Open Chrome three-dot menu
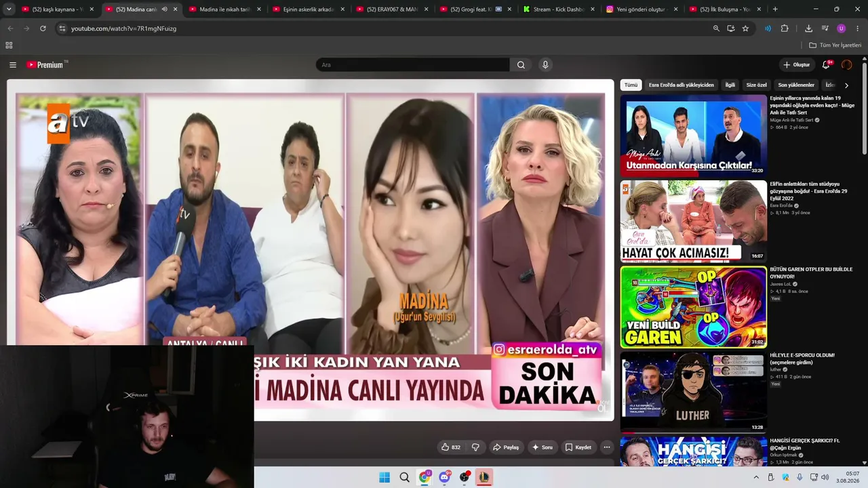Viewport: 868px width, 488px height. [858, 28]
